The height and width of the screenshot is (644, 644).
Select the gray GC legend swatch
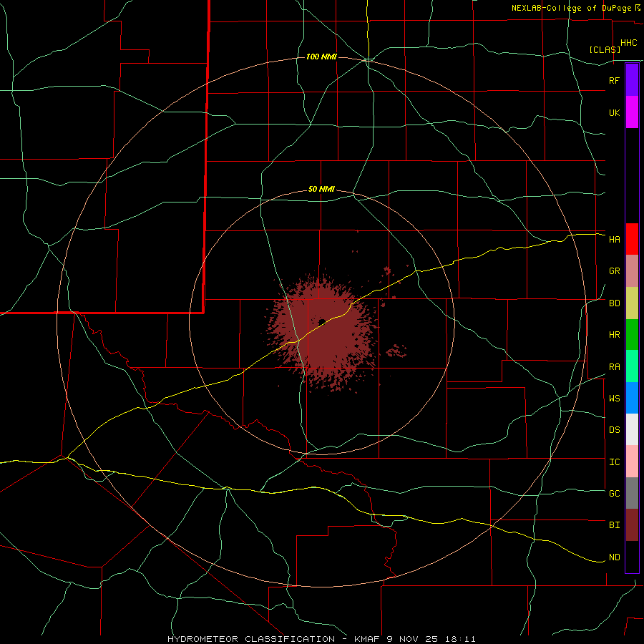click(632, 493)
